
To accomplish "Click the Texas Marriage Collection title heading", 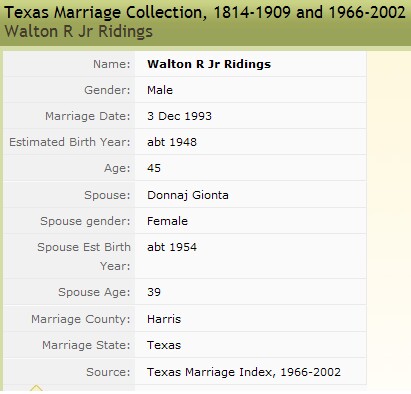I will click(205, 13).
